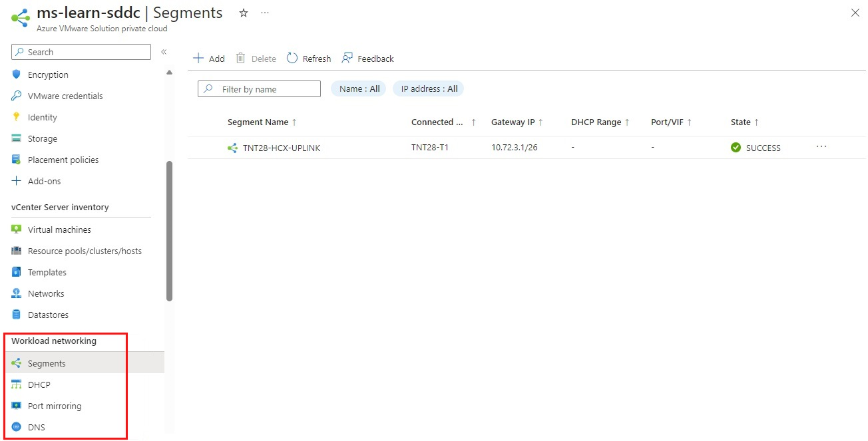Open Virtual machines inventory
This screenshot has width=868, height=441.
tap(59, 229)
